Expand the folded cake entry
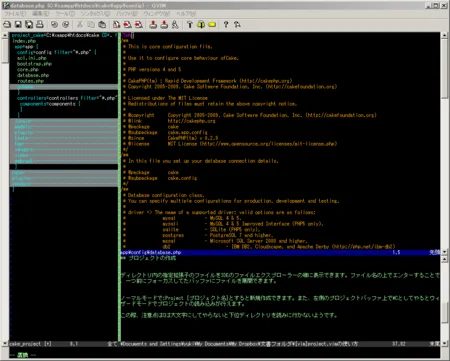Image resolution: width=450 pixels, height=361 pixels. coord(64,173)
